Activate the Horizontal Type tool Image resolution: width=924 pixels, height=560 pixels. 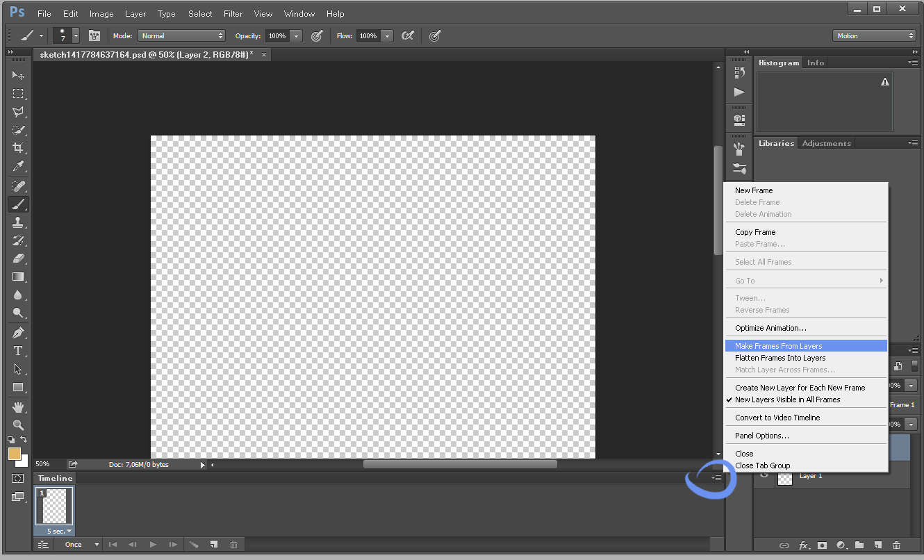pyautogui.click(x=18, y=351)
